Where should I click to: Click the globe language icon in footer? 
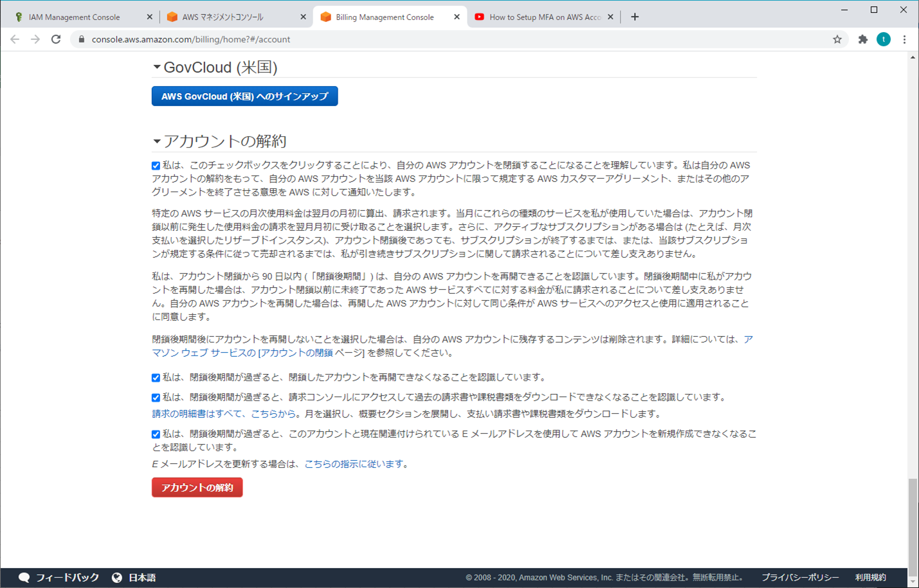pos(116,578)
